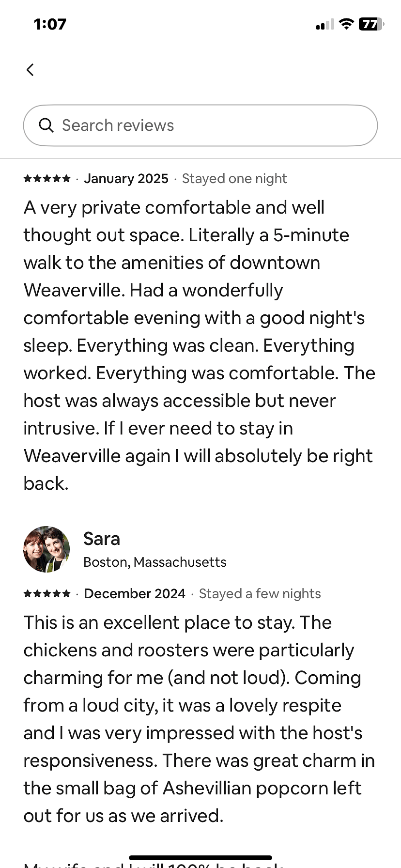This screenshot has width=401, height=868.
Task: Focus the Search reviews field
Action: (200, 125)
